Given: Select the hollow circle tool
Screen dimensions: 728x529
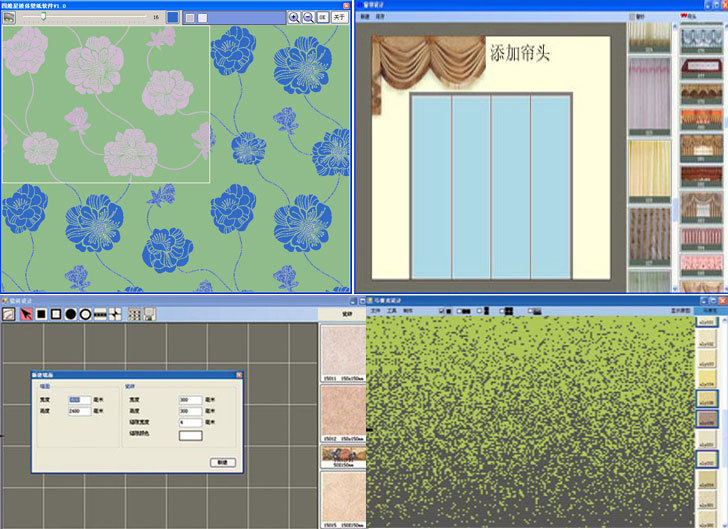Looking at the screenshot, I should (x=86, y=314).
